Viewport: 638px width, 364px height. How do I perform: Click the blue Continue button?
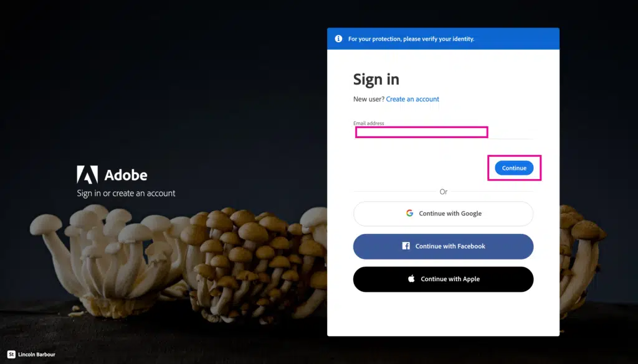pos(514,168)
